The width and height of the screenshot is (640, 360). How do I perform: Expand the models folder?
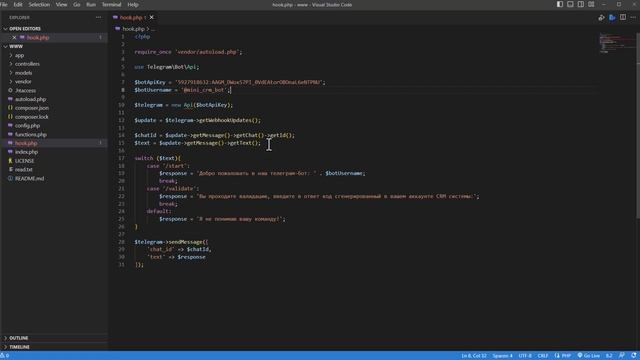tap(23, 73)
